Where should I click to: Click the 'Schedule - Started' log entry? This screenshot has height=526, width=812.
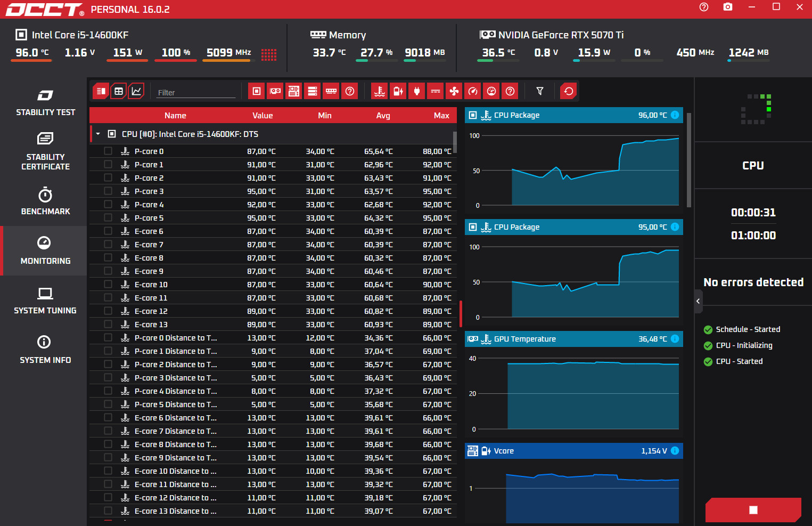pos(748,329)
